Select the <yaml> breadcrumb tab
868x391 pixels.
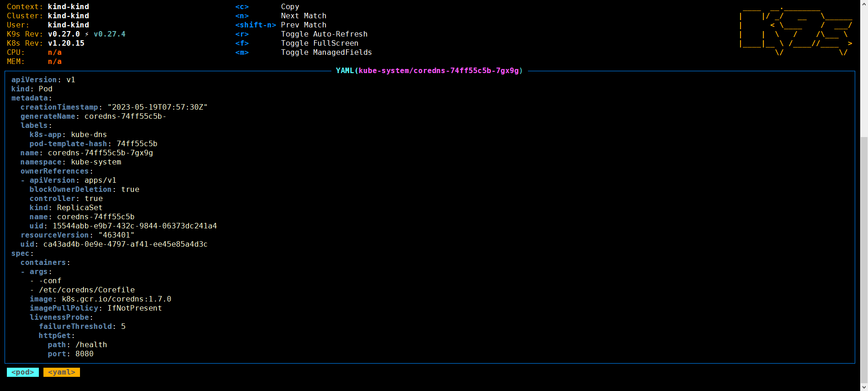pos(62,372)
